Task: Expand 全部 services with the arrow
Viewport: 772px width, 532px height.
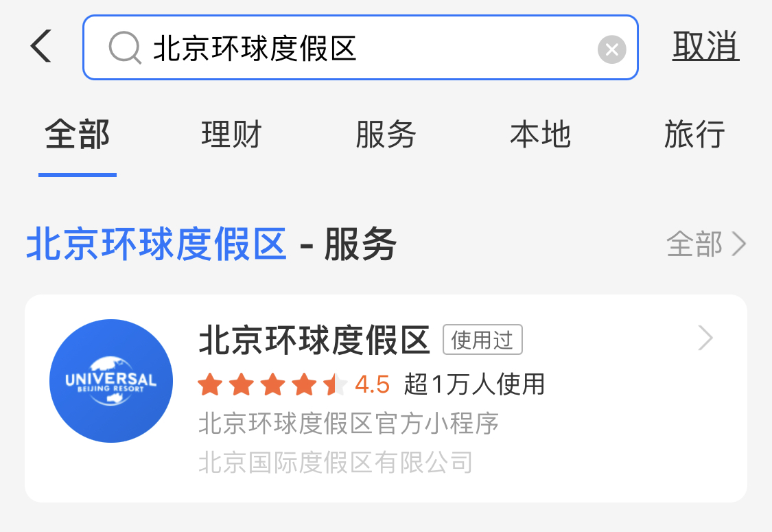Action: click(738, 244)
